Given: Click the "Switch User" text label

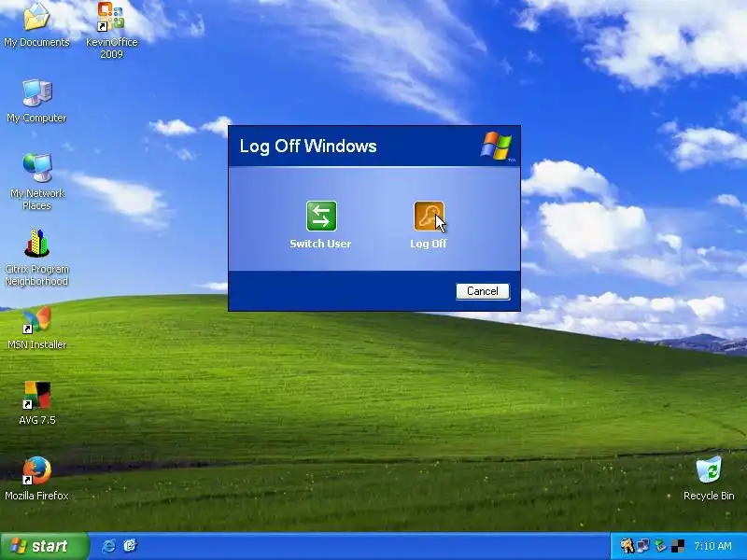Looking at the screenshot, I should (320, 244).
